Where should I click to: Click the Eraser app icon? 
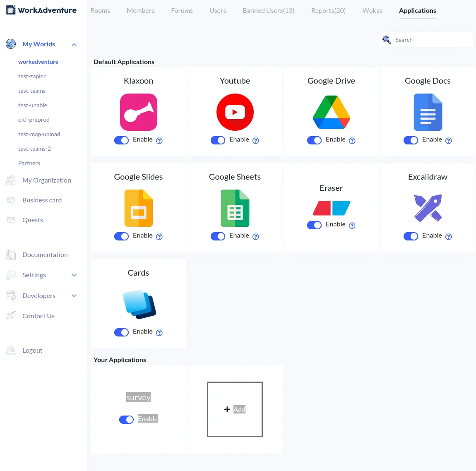331,208
